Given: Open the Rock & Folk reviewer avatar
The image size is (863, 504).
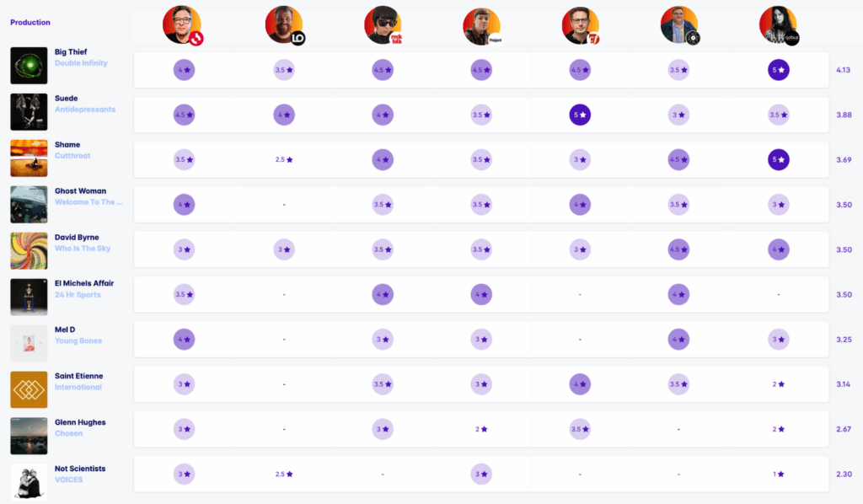Looking at the screenshot, I should [383, 24].
